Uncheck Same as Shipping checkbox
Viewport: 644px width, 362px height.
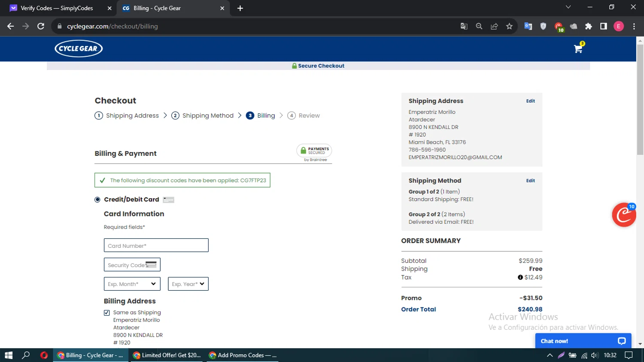[x=107, y=313]
